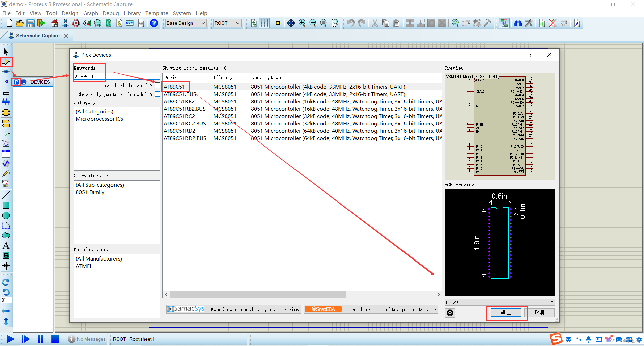Select Microprocessor ICs category

click(x=99, y=119)
